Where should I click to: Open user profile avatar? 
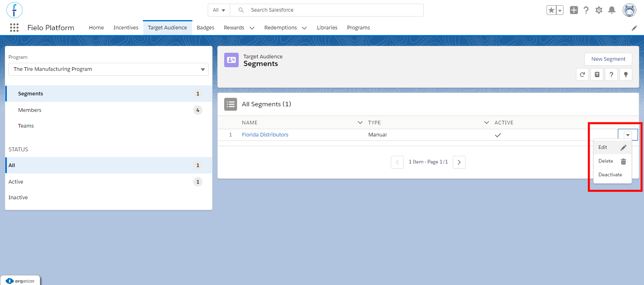pyautogui.click(x=630, y=10)
